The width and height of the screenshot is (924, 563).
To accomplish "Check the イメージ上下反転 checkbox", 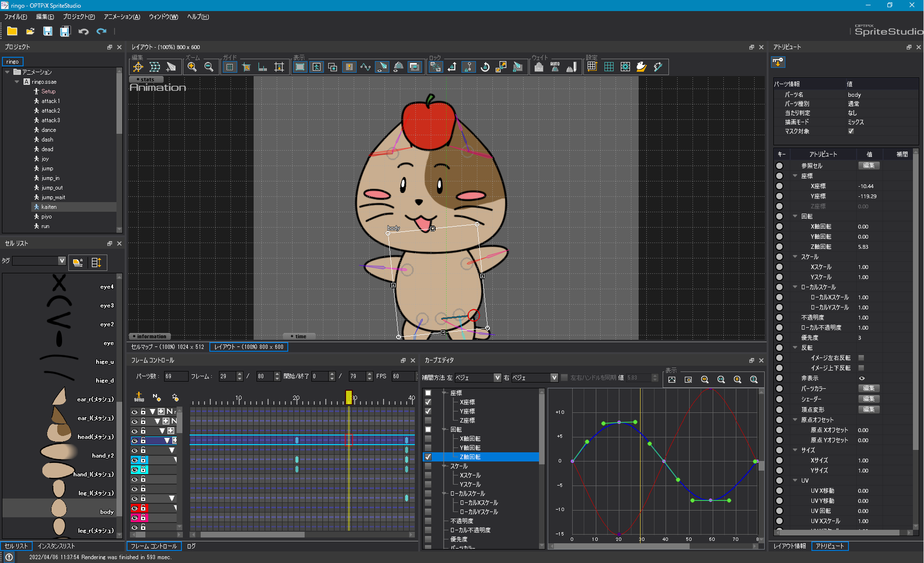I will [861, 368].
